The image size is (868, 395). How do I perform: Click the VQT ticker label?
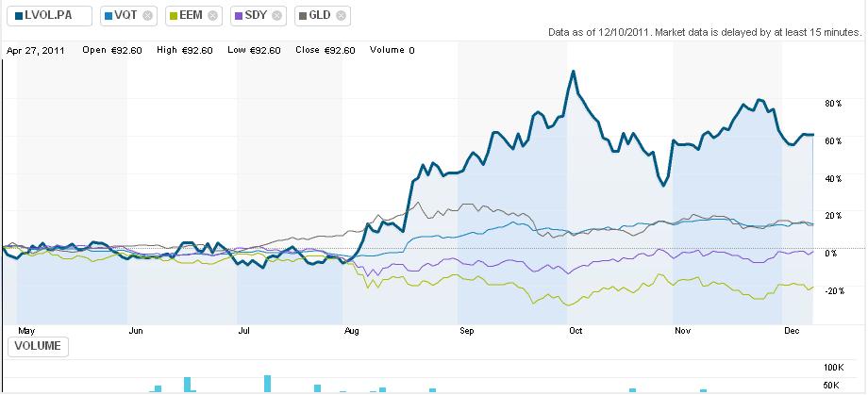[x=126, y=16]
